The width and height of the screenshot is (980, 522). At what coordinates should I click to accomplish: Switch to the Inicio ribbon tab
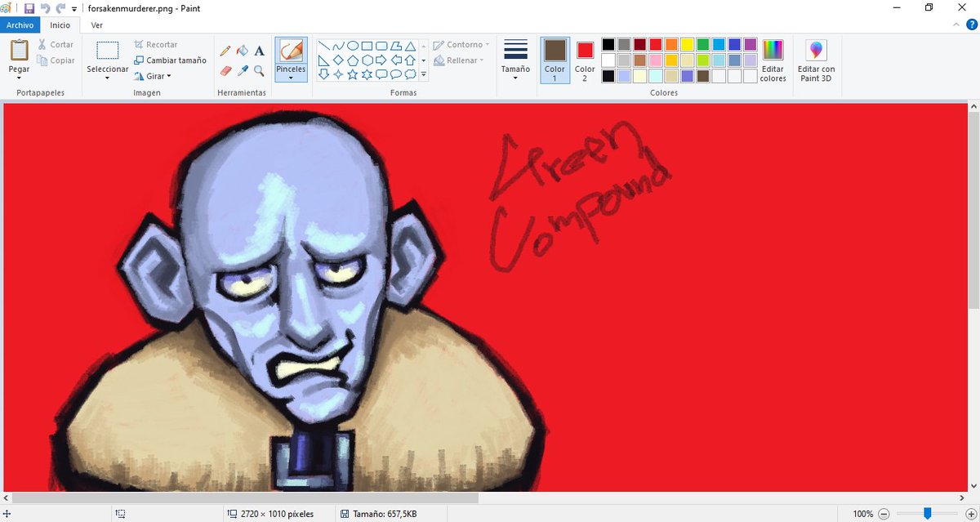pyautogui.click(x=60, y=25)
